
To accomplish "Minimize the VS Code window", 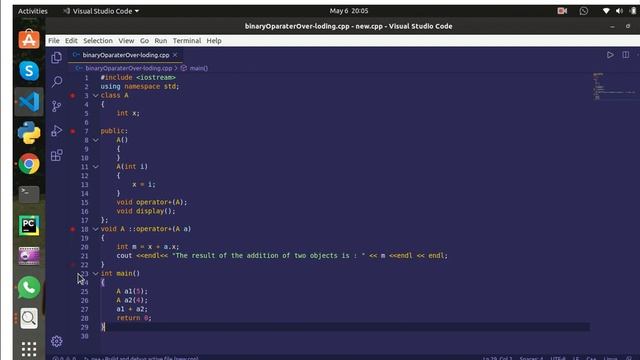I will coord(612,26).
